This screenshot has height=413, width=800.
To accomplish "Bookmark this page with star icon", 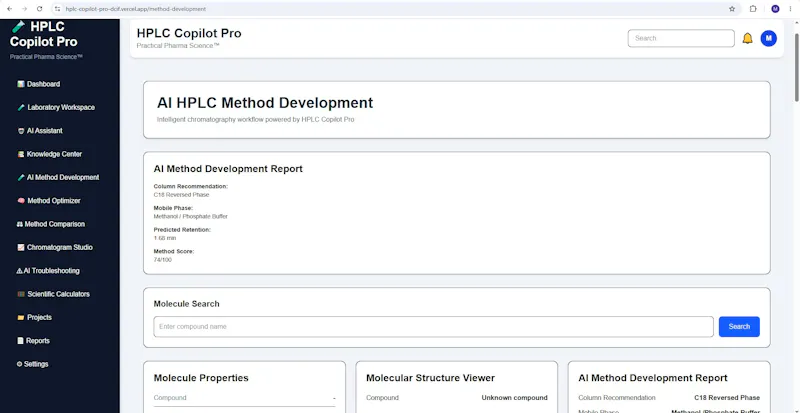I will point(732,9).
